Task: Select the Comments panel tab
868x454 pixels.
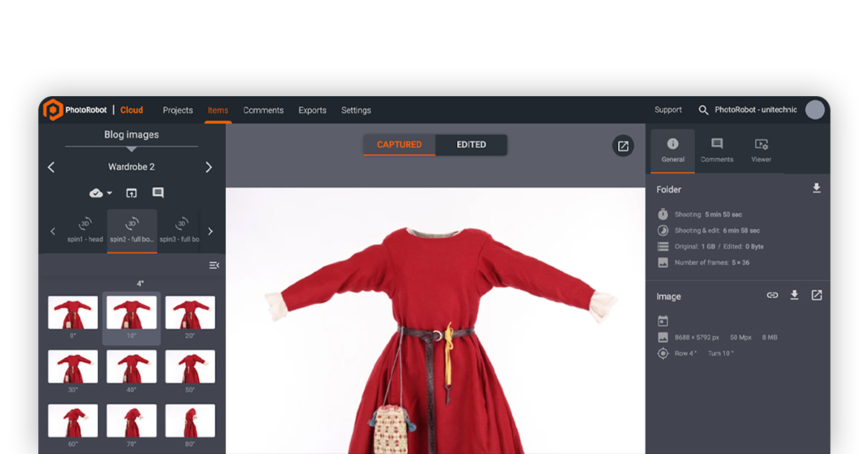Action: [717, 150]
